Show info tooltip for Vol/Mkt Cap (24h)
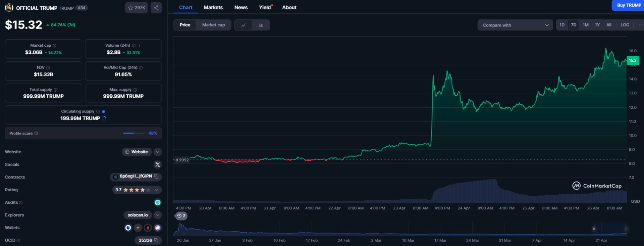 [141, 68]
